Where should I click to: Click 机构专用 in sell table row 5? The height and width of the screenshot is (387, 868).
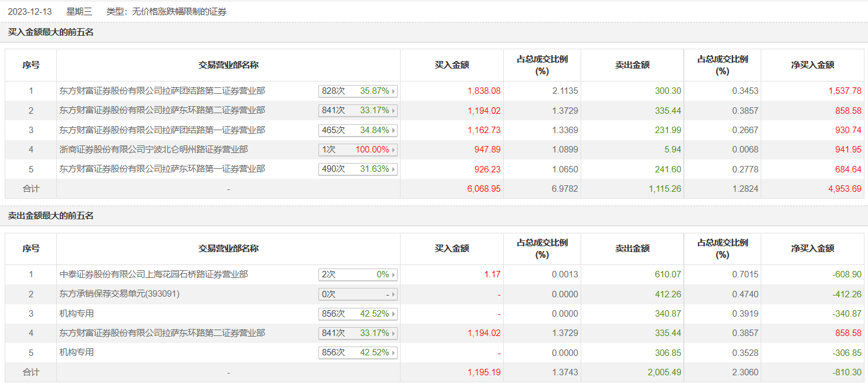pyautogui.click(x=77, y=352)
